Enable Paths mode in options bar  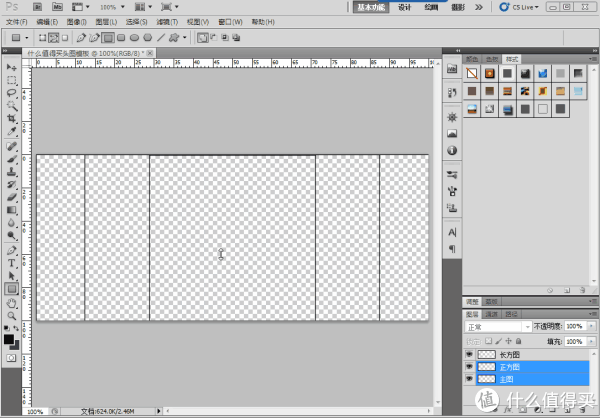[x=54, y=38]
